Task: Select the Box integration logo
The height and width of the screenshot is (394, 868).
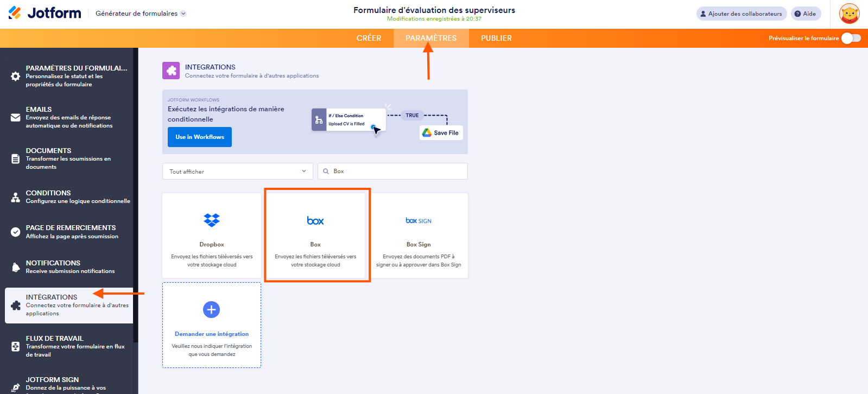Action: point(315,220)
